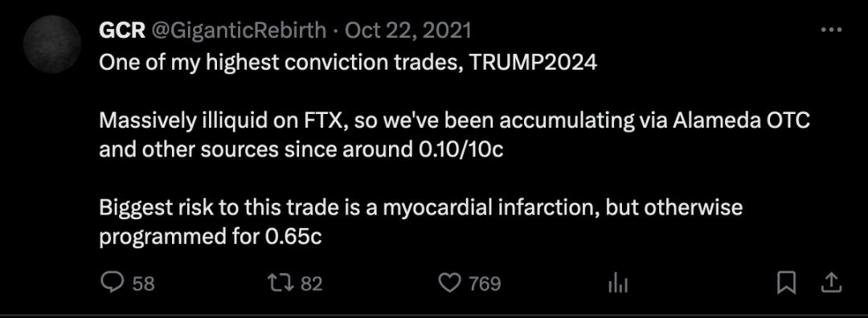Open GCR's round profile avatar

pos(52,44)
